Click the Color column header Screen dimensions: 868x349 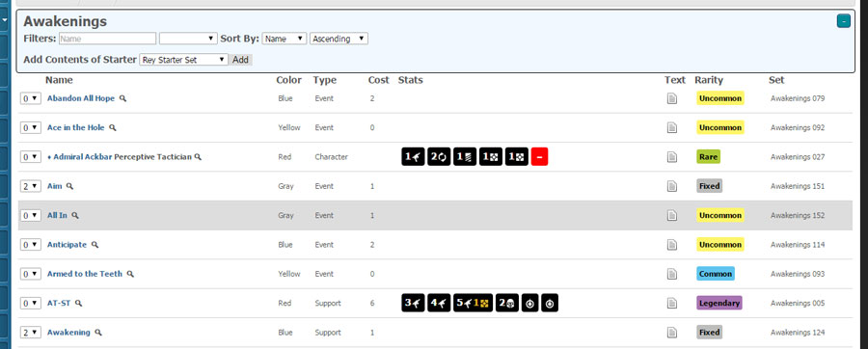coord(289,80)
